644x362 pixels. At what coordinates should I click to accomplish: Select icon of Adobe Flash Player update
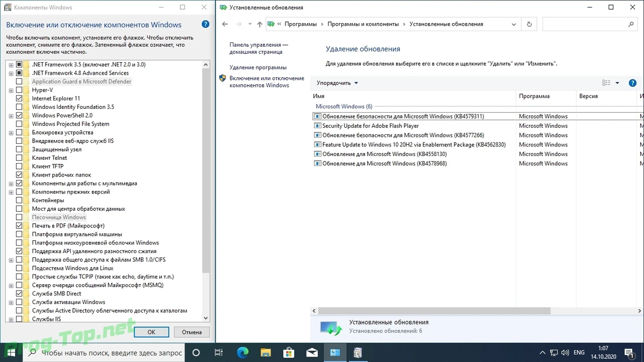(x=318, y=126)
